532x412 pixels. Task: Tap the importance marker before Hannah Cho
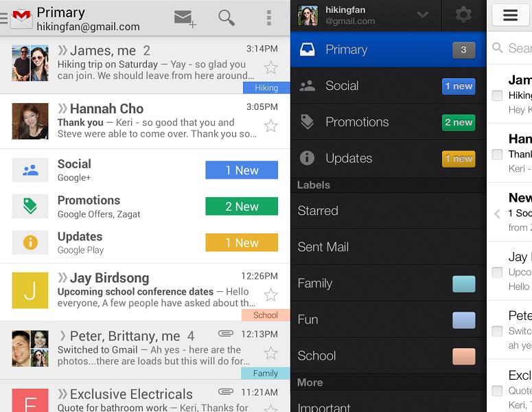[x=62, y=108]
